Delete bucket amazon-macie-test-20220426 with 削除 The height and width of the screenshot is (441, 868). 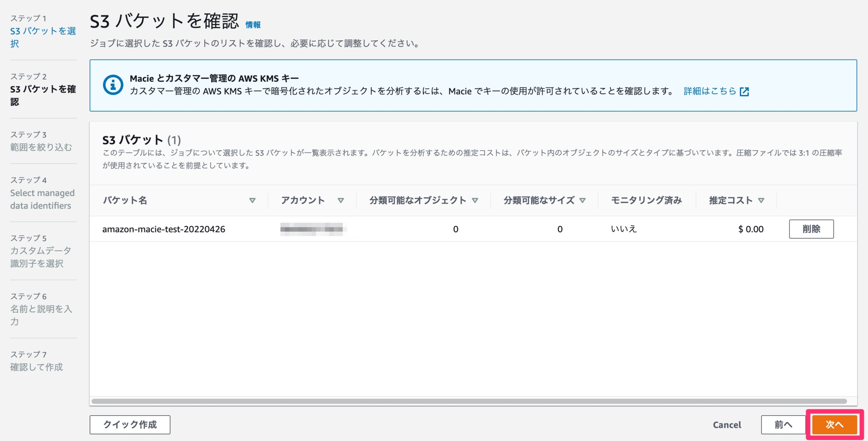click(811, 229)
